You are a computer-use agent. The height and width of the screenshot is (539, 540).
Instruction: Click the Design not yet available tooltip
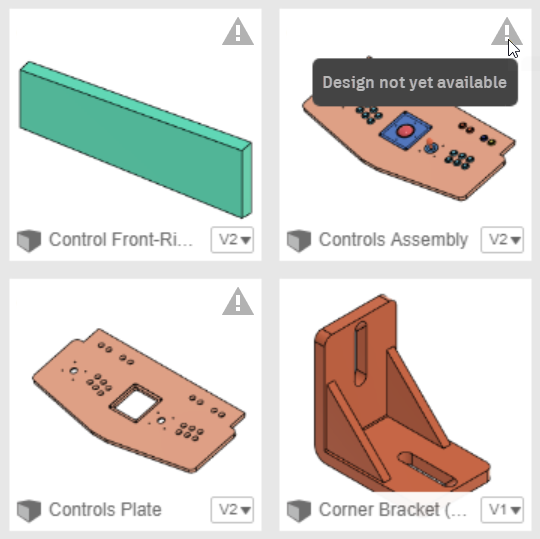tap(415, 82)
